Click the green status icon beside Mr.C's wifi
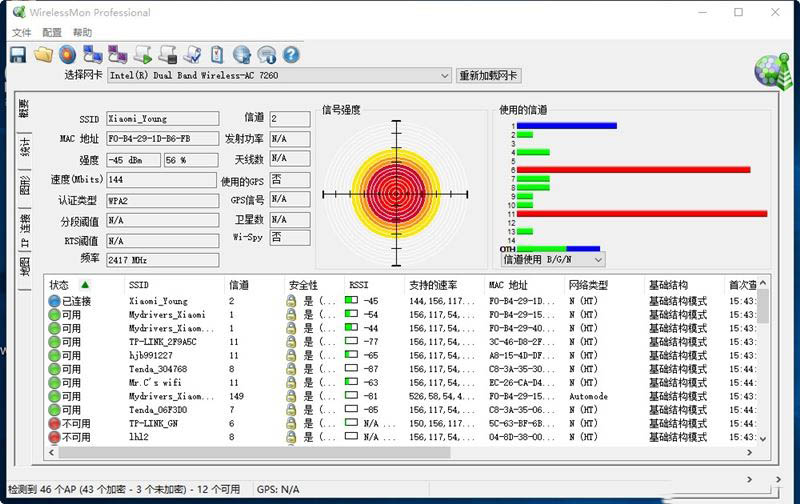Screen dimensions: 800x504 tap(54, 383)
